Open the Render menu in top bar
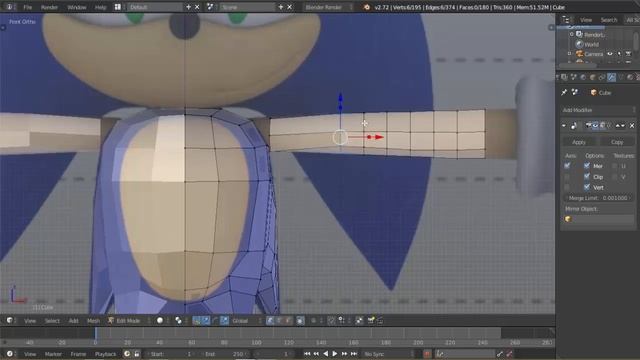Screen dimensions: 640x360 pyautogui.click(x=49, y=7)
